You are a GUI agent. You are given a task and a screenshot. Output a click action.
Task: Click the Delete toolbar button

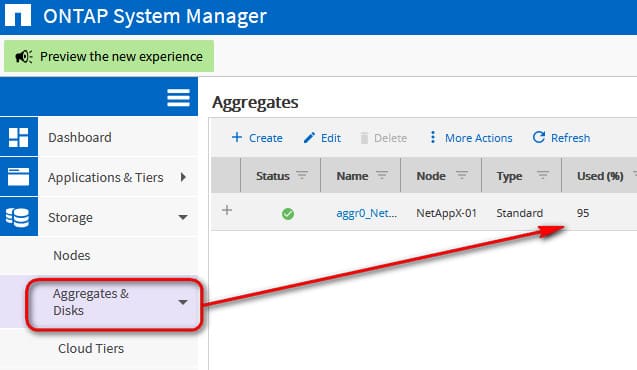384,138
